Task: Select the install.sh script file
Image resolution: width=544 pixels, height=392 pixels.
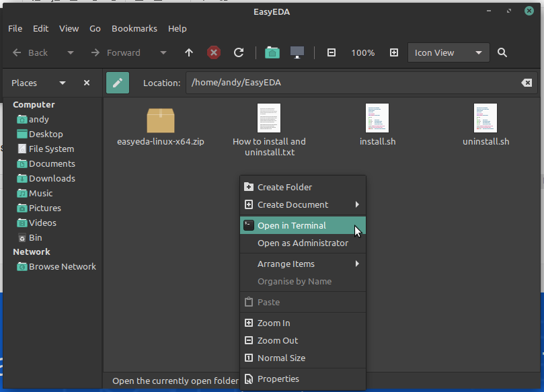Action: coord(377,125)
